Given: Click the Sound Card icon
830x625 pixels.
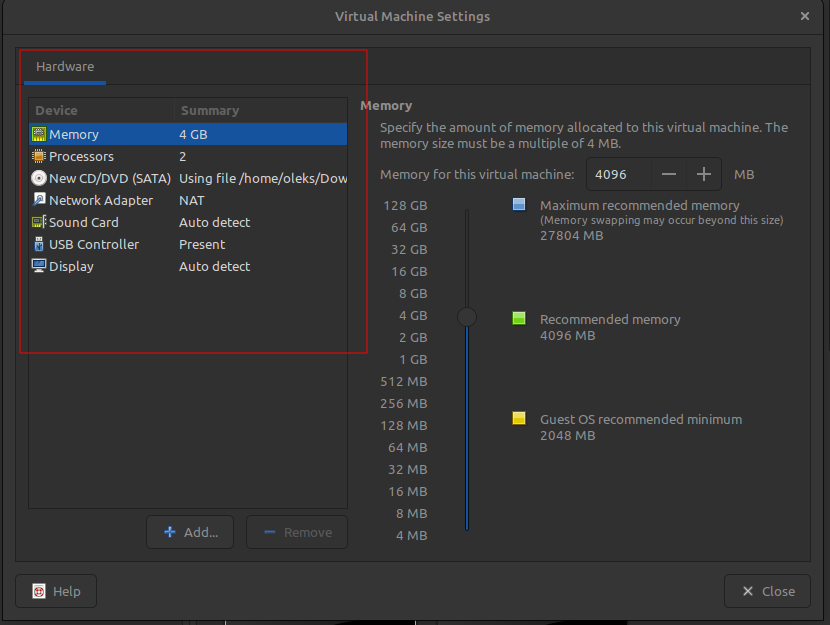Looking at the screenshot, I should coord(39,222).
